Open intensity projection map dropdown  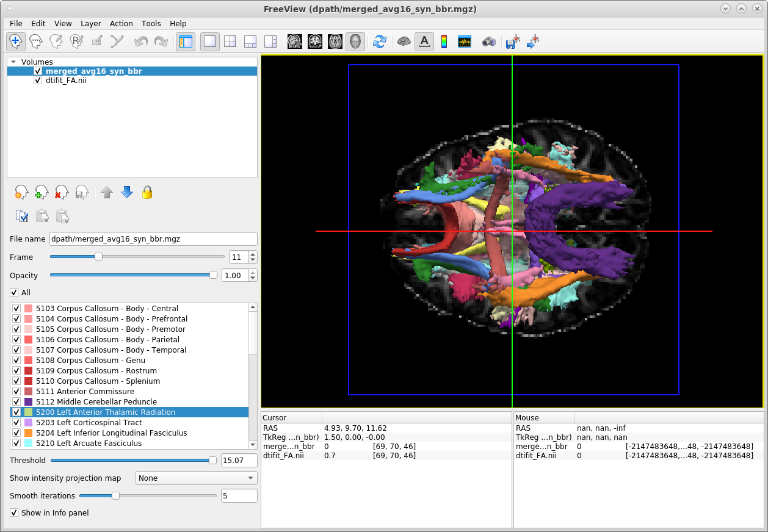click(196, 478)
